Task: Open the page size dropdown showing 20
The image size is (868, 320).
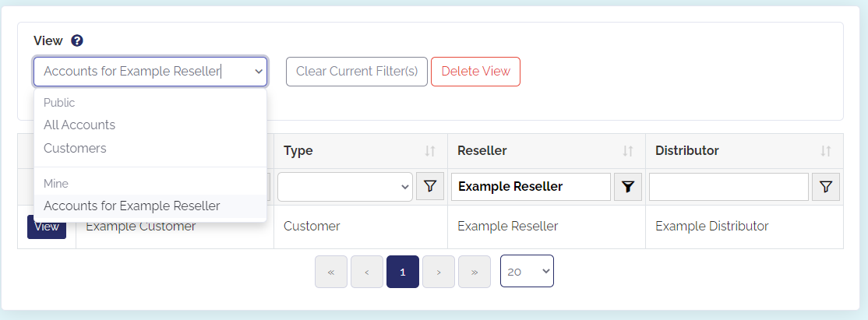Action: (527, 271)
